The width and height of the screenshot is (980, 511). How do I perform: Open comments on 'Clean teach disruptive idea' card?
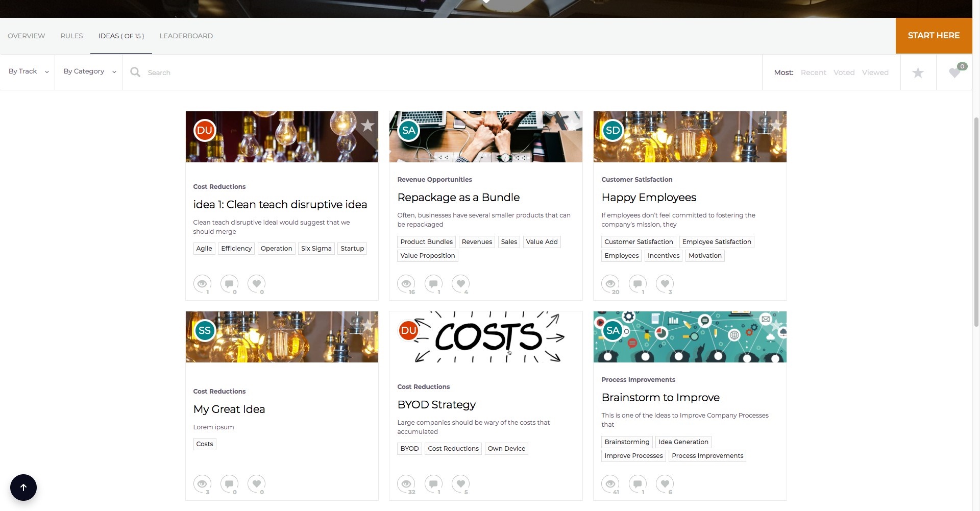[229, 284]
